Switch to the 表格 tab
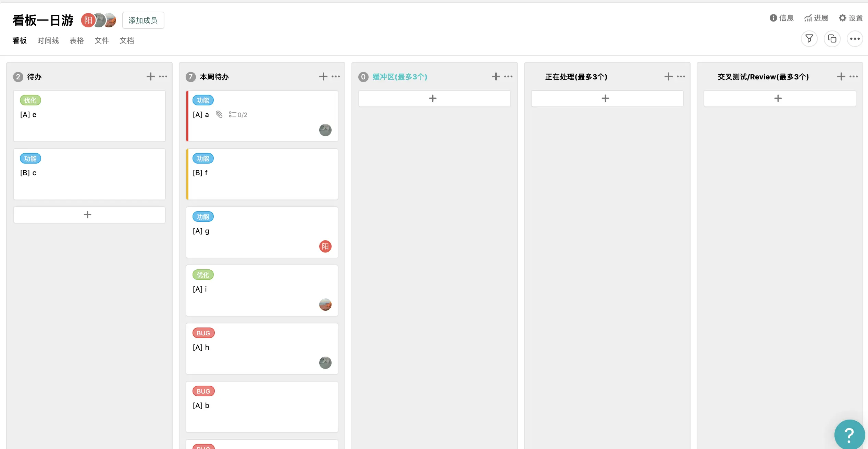This screenshot has height=449, width=868. [77, 41]
